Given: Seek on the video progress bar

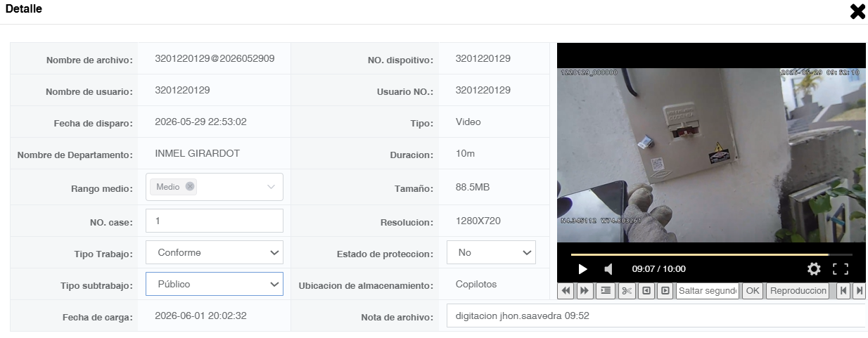Looking at the screenshot, I should point(711,254).
